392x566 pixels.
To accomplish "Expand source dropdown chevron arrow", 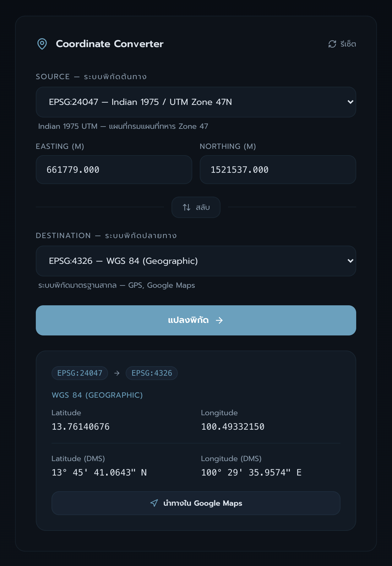I will [x=351, y=102].
